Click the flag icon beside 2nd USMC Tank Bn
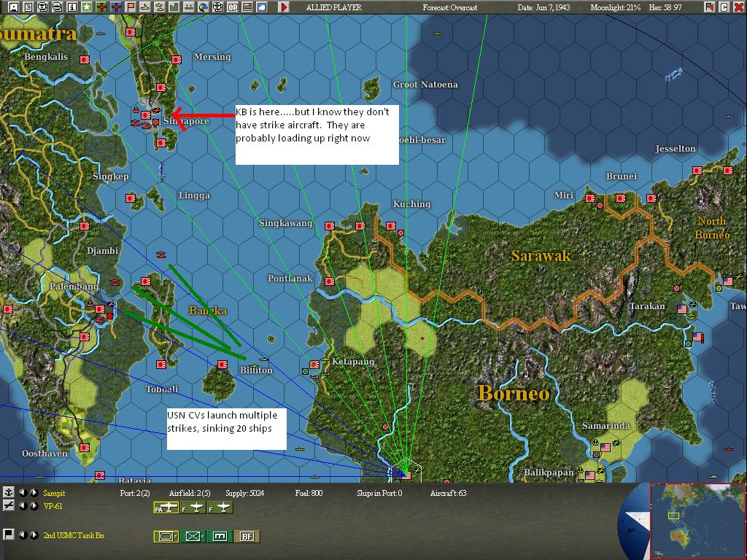This screenshot has height=560, width=747. 9,534
